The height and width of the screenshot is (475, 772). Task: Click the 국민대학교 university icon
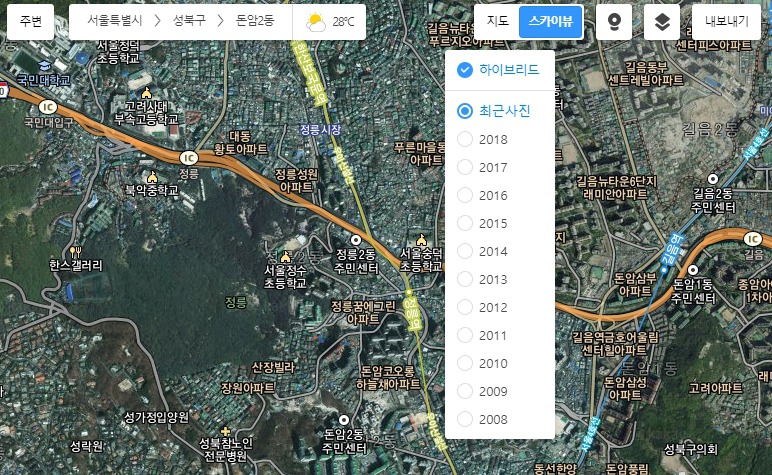44,65
